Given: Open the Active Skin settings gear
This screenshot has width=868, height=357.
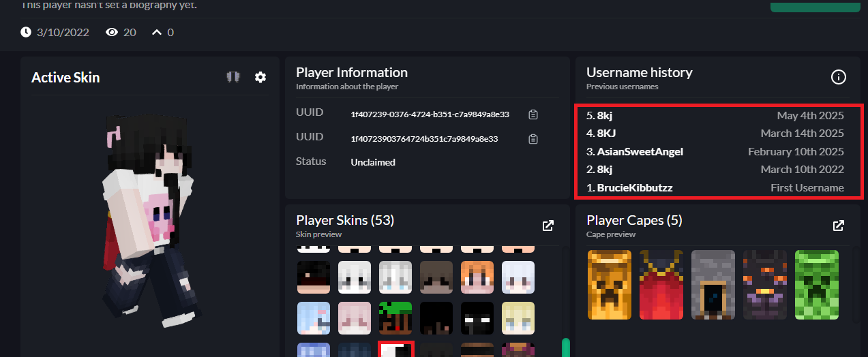Looking at the screenshot, I should (x=260, y=78).
